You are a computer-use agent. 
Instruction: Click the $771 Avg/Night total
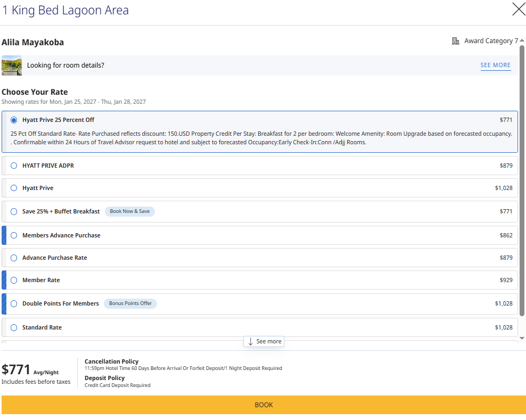tap(30, 369)
